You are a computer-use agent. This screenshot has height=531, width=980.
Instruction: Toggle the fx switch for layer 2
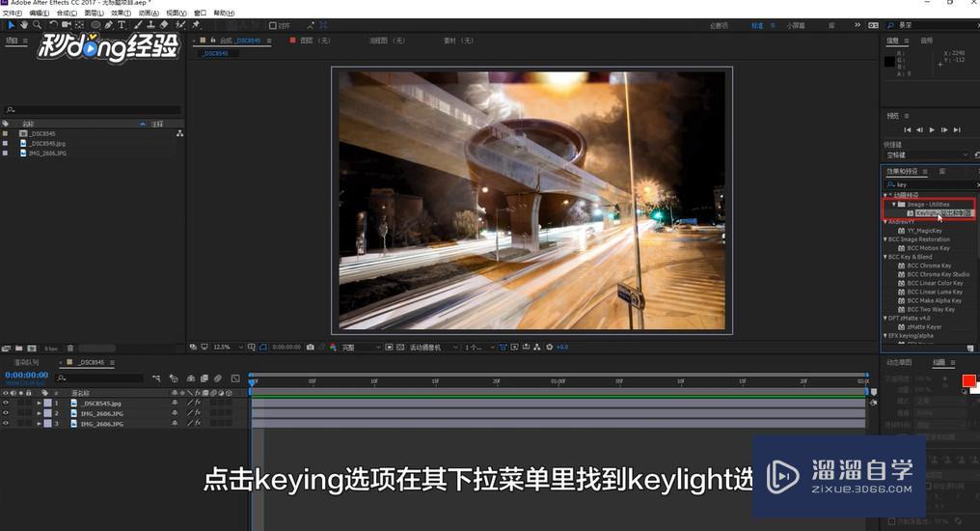(197, 413)
